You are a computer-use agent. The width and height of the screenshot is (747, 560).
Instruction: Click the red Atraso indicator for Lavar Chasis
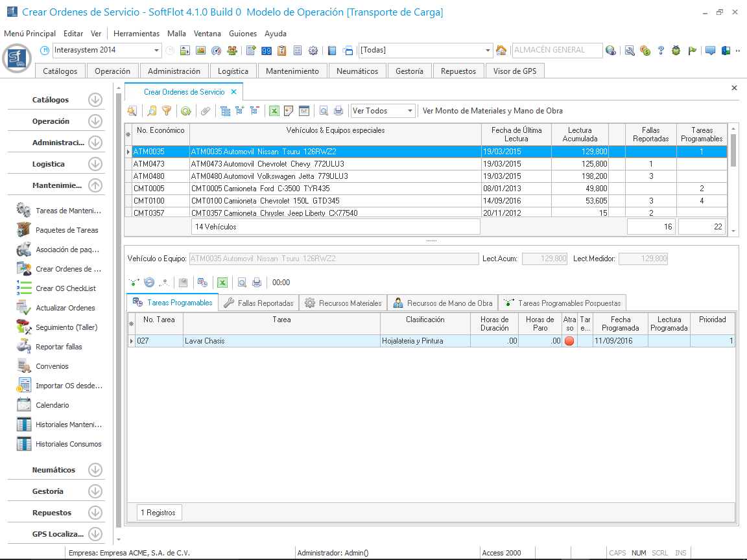click(x=569, y=341)
